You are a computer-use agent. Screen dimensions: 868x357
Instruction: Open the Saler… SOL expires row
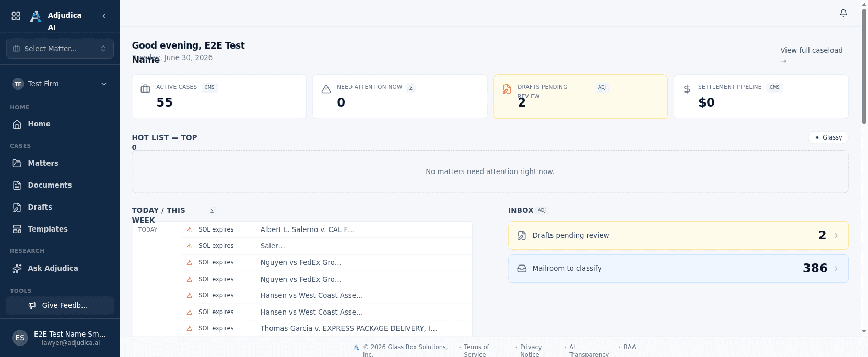[x=326, y=246]
